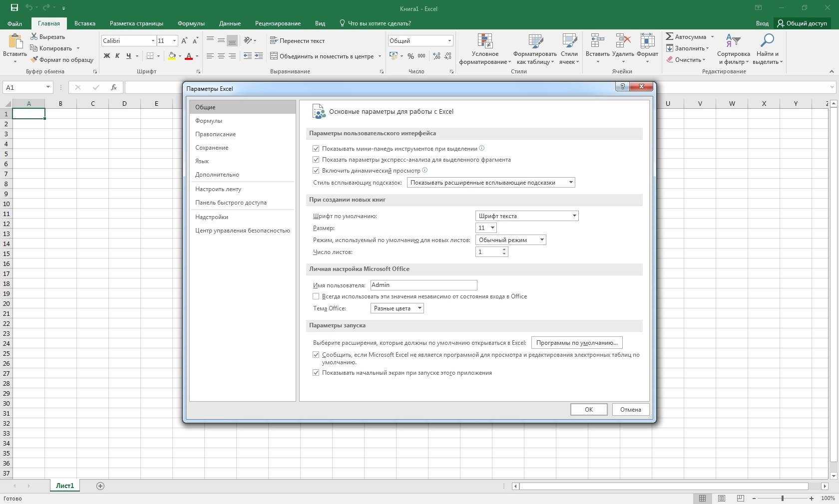Toggle 'Показать параметры экспресс-анализа' checkbox
The image size is (839, 504).
[x=316, y=160]
